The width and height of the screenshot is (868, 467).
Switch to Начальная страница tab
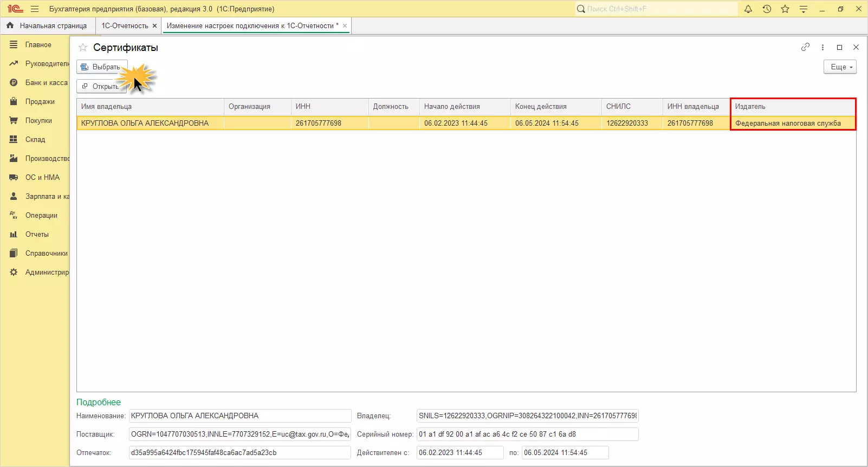(48, 25)
